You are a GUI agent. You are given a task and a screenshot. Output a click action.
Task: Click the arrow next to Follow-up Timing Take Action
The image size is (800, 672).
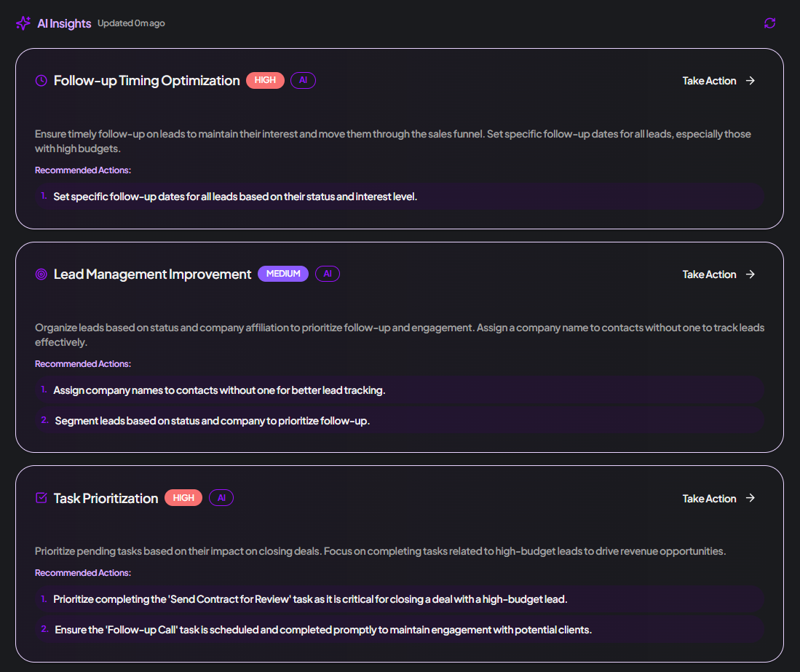pyautogui.click(x=750, y=81)
